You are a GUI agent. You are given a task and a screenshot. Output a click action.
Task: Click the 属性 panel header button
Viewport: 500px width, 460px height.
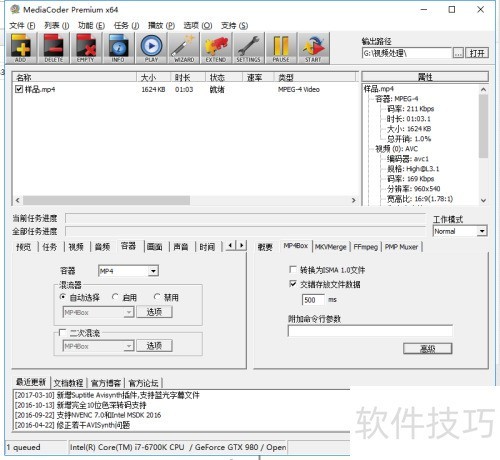click(425, 77)
